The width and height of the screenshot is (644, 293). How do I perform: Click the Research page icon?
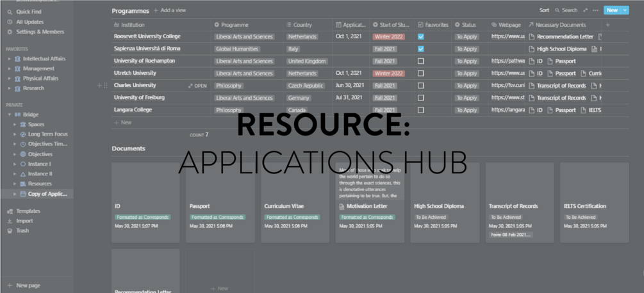pos(17,88)
